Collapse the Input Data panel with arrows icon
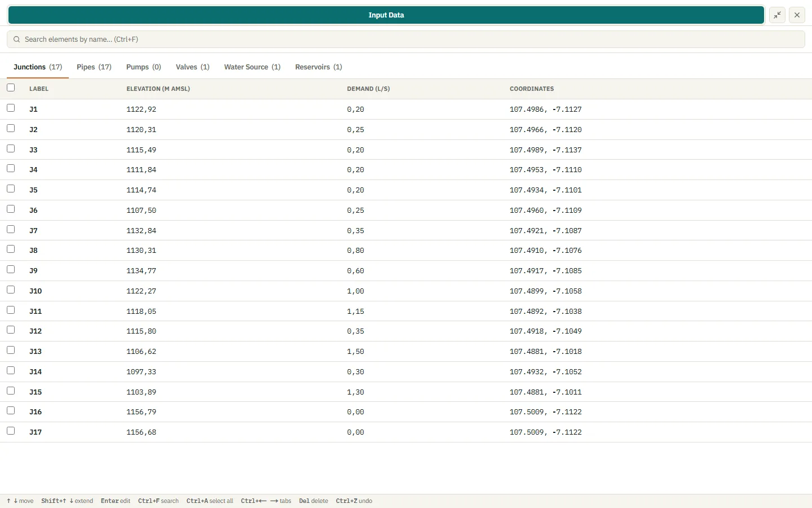The height and width of the screenshot is (508, 812). pyautogui.click(x=778, y=15)
